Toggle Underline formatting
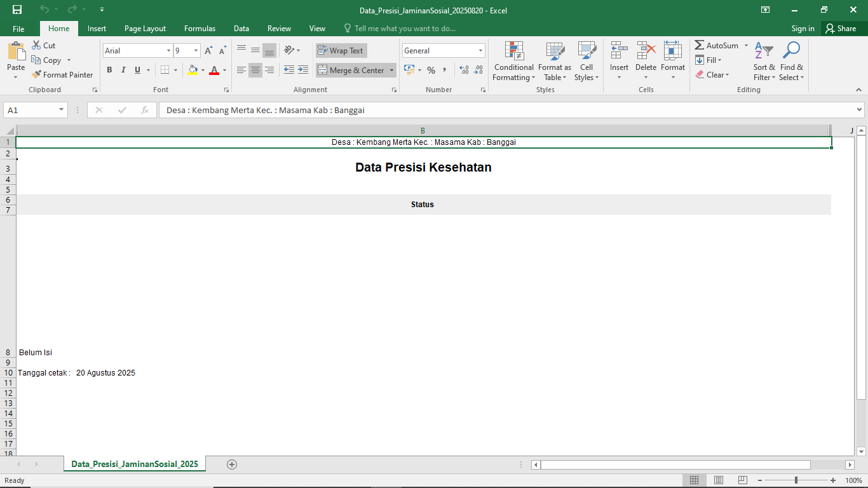868x488 pixels. coord(137,70)
